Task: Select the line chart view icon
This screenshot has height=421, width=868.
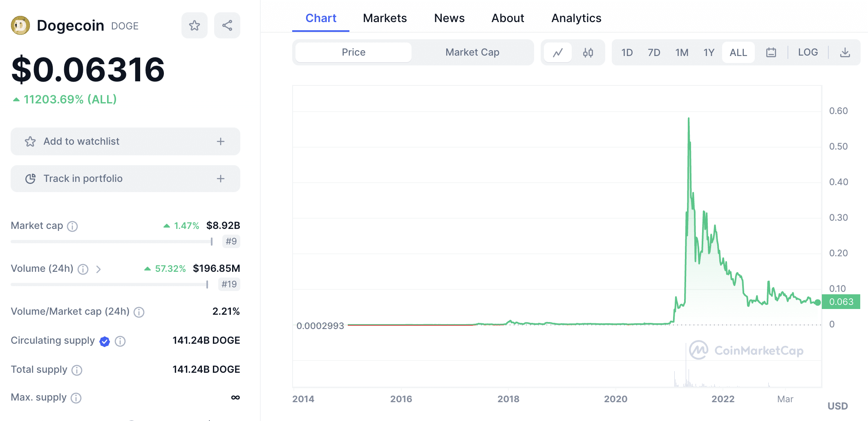Action: click(558, 52)
